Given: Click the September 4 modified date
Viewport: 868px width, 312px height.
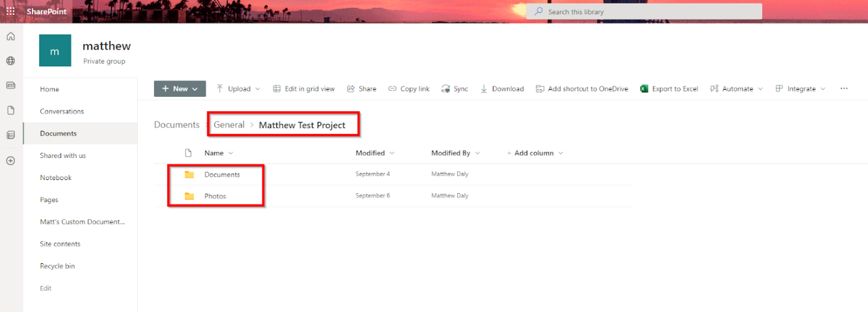Looking at the screenshot, I should coord(373,174).
